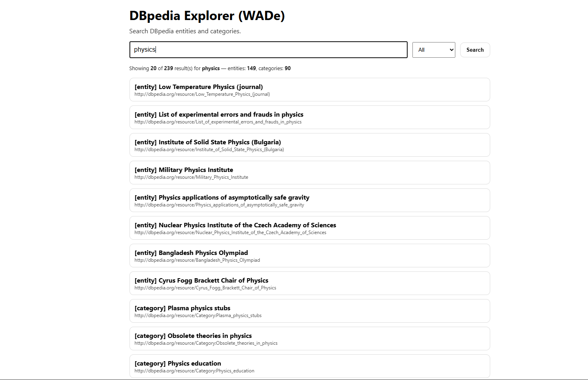Click the Military_Physics_Institute resource URL
The width and height of the screenshot is (588, 380).
tap(191, 178)
